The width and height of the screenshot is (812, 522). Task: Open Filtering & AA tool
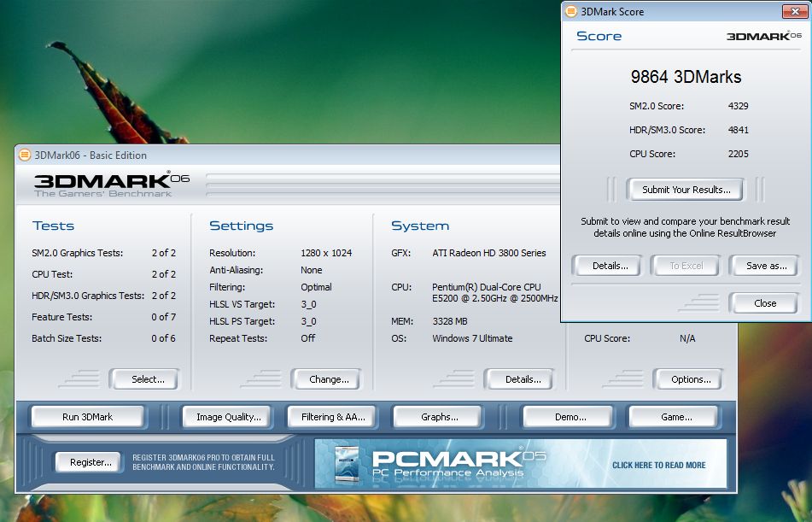332,417
